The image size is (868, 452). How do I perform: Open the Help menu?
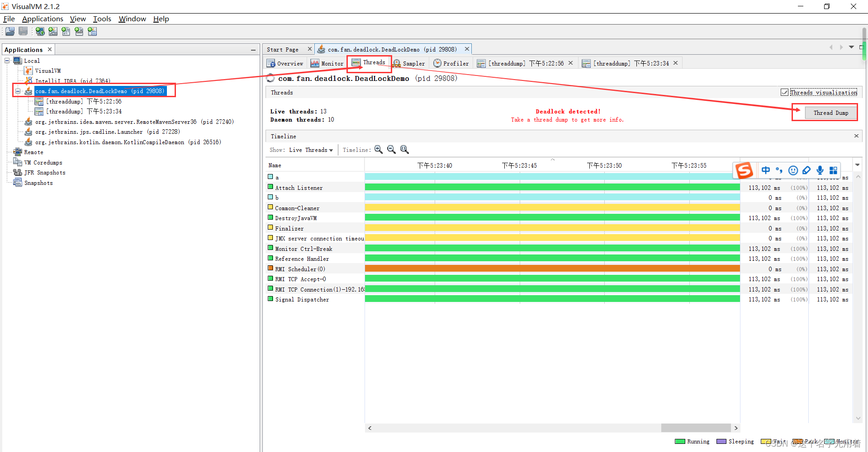(161, 19)
